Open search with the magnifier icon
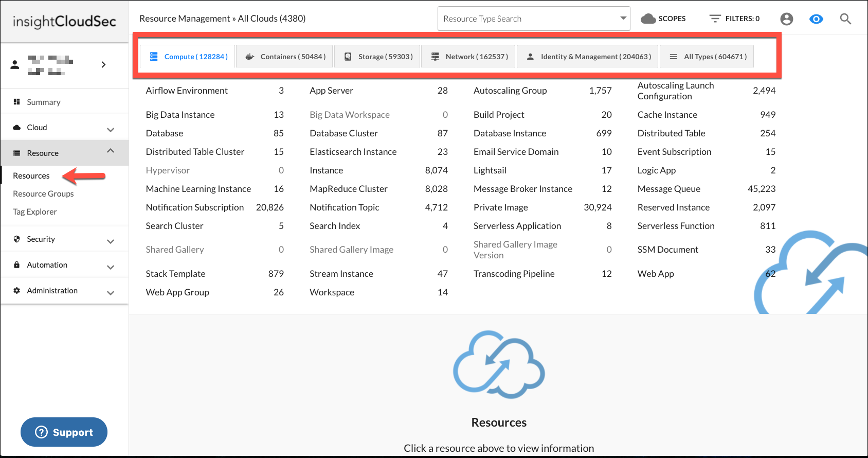Viewport: 868px width, 458px height. click(845, 19)
